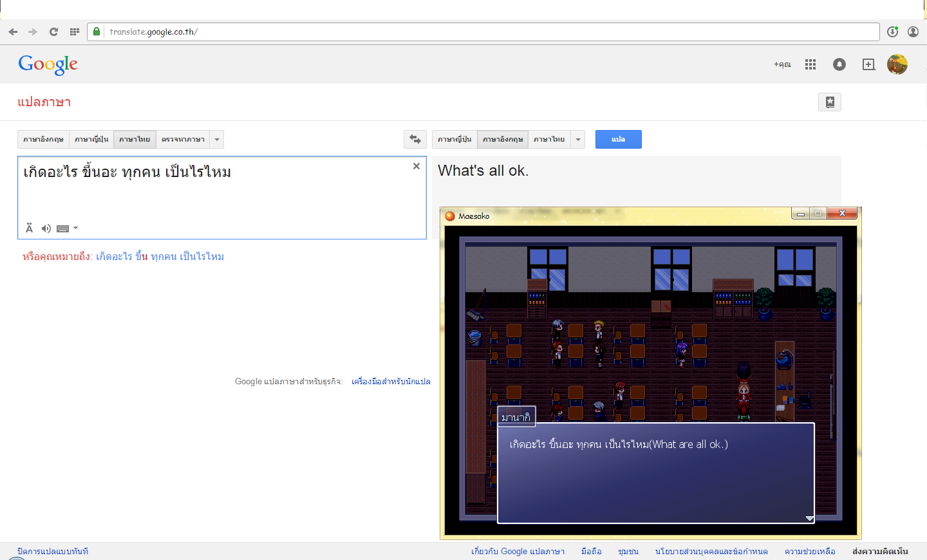Accept the suggested corrected Thai phrase

coord(160,257)
